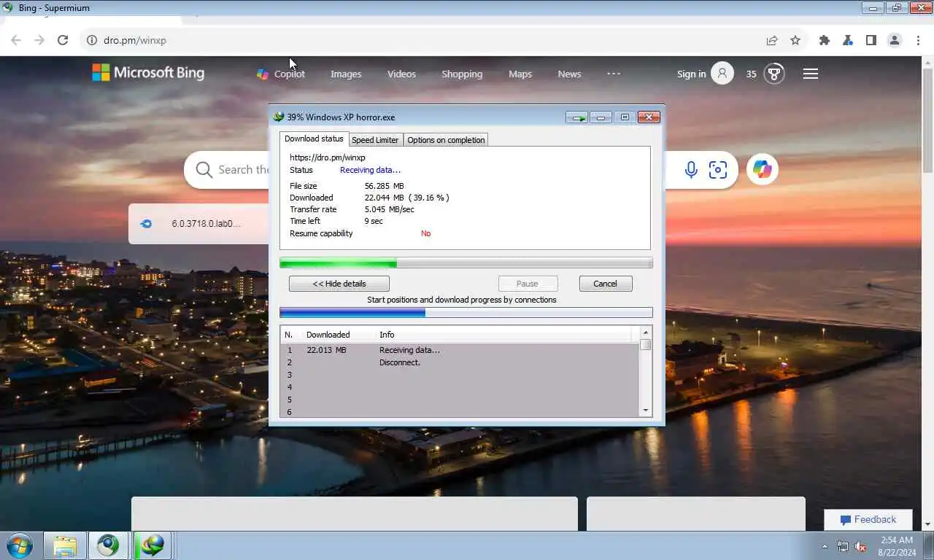This screenshot has height=560, width=934.
Task: Switch to Internet Download Manager in the taskbar
Action: pos(153,545)
